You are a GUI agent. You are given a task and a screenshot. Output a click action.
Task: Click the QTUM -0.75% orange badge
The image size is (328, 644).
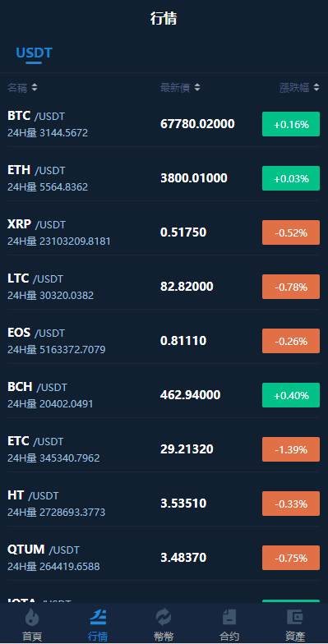291,558
